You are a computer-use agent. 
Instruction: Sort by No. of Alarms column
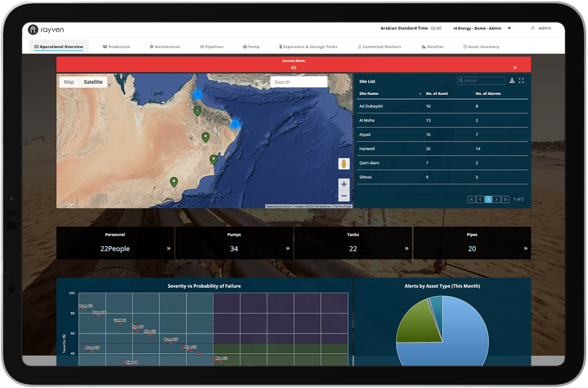pyautogui.click(x=488, y=93)
